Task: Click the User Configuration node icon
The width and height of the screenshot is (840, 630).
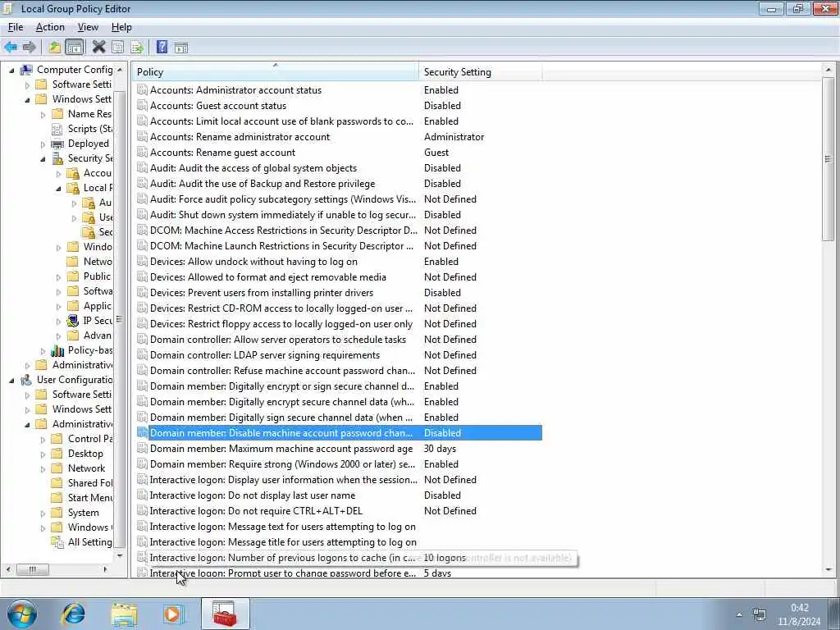Action: [x=26, y=380]
